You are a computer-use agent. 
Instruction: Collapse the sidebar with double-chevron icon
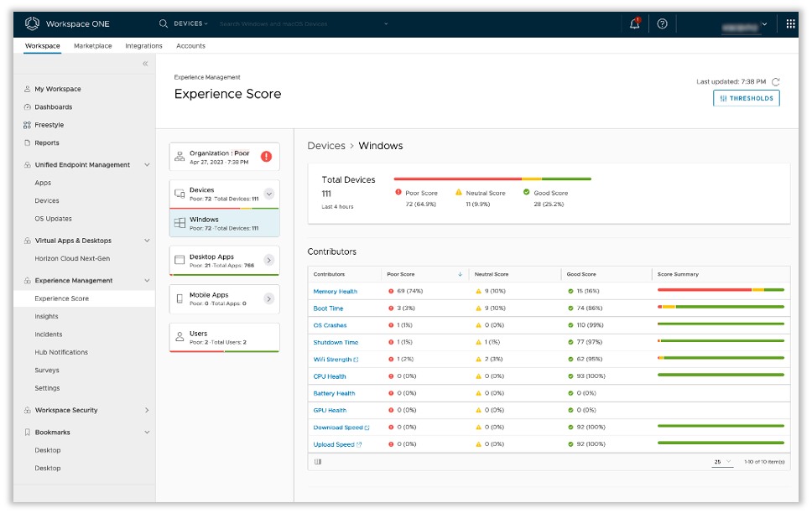145,64
